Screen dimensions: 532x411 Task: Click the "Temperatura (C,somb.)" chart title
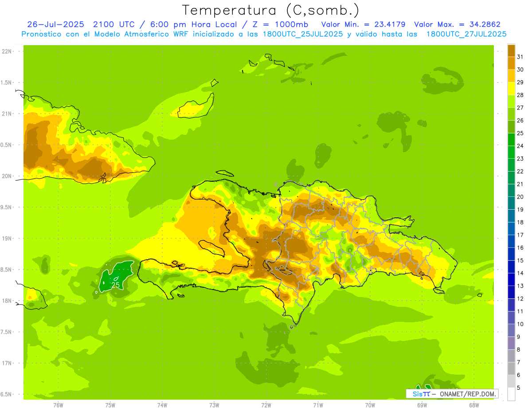(x=270, y=10)
